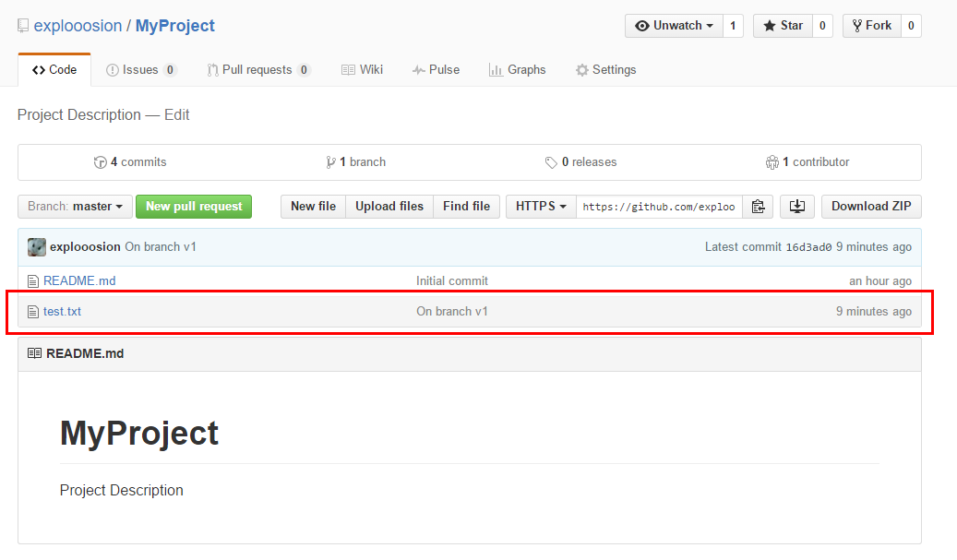Image resolution: width=957 pixels, height=560 pixels.
Task: Click the test.txt file icon
Action: point(33,312)
